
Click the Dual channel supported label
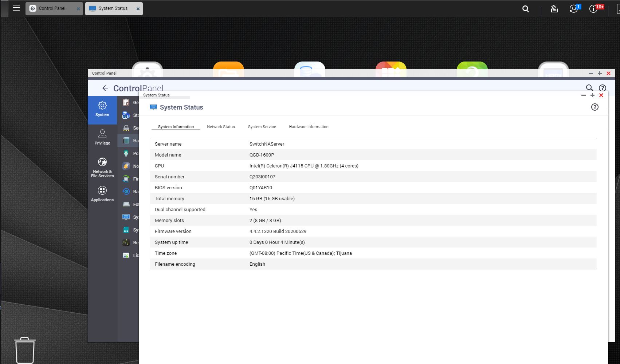(x=180, y=209)
